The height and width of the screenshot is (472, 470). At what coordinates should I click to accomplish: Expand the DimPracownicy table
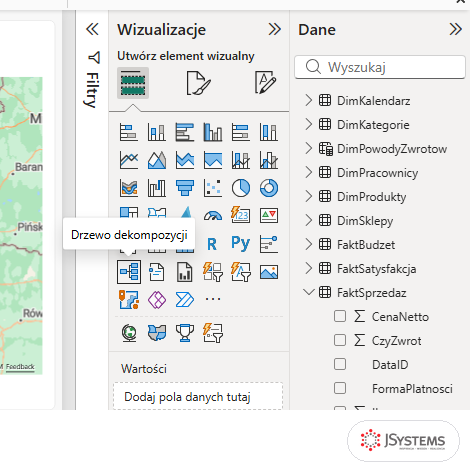pyautogui.click(x=309, y=172)
